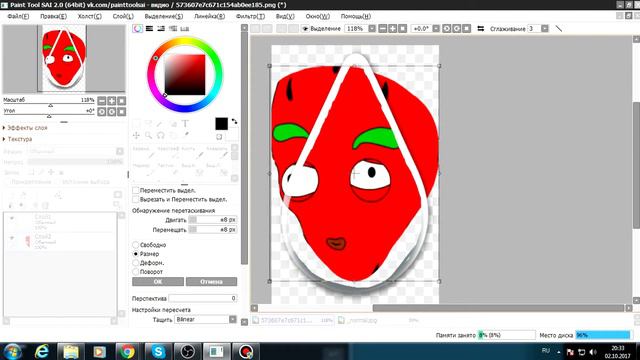
Task: Reset zoom in the top toolbar
Action: click(x=402, y=29)
